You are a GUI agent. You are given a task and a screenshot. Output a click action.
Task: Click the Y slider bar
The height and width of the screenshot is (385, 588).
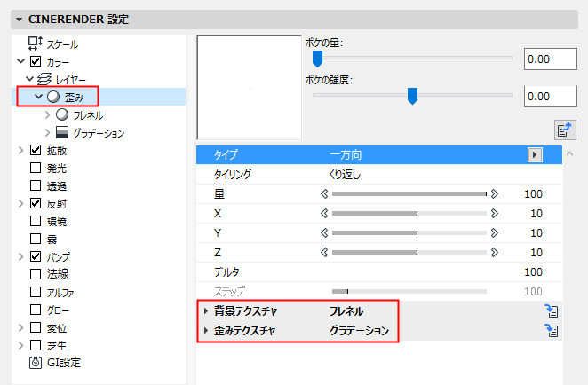409,233
